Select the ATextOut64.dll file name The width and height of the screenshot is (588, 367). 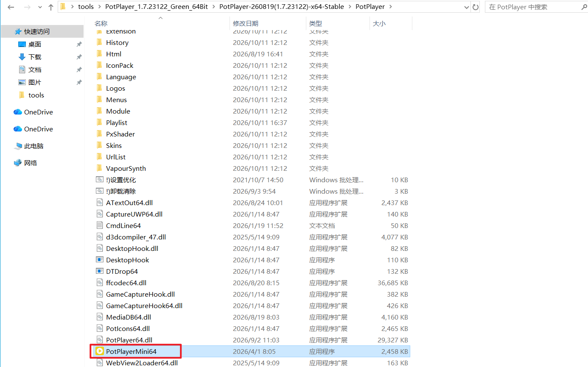[x=129, y=203]
